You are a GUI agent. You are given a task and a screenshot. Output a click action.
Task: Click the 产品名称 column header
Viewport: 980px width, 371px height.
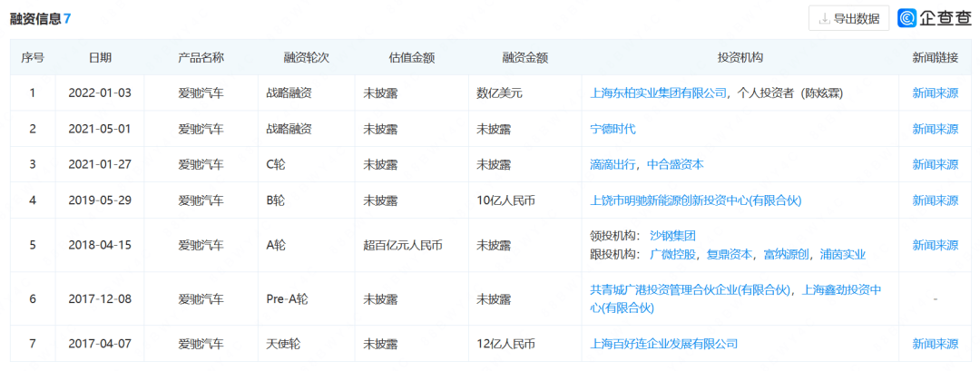tap(201, 57)
